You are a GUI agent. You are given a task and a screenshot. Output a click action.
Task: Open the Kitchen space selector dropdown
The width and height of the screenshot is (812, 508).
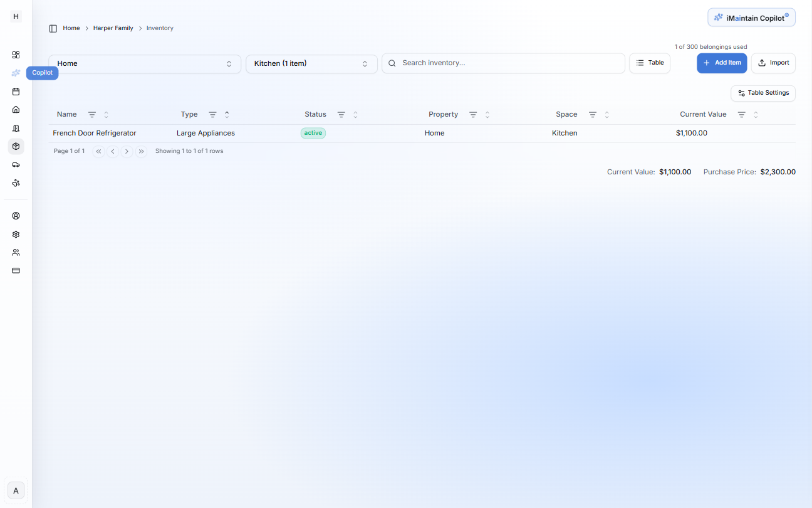(x=311, y=63)
